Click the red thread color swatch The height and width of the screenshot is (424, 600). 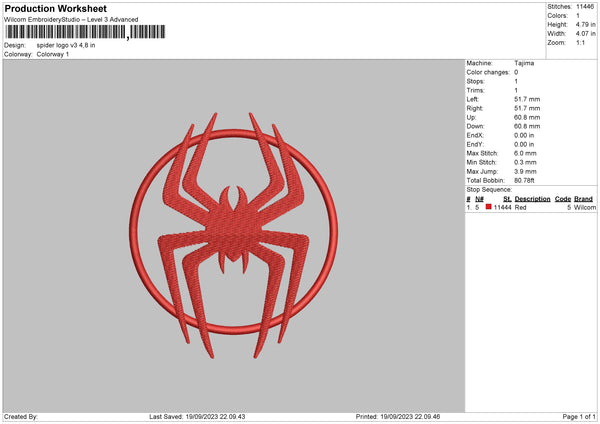coord(488,207)
